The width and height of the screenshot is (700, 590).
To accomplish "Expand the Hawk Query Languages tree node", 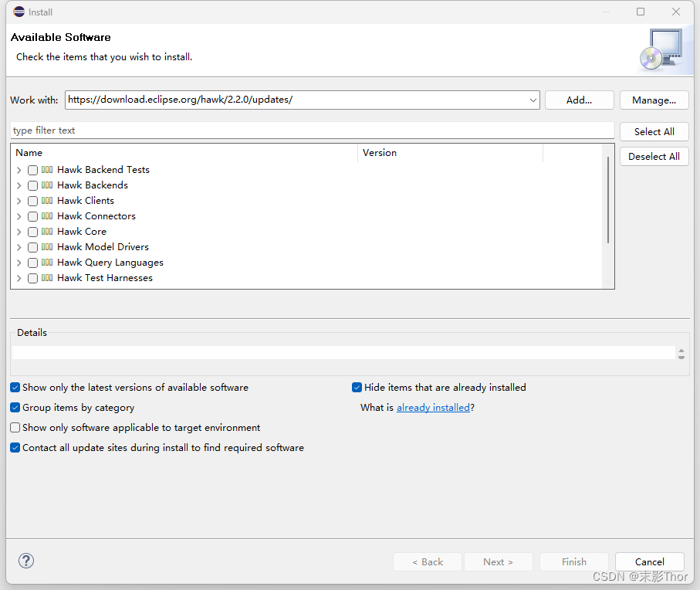I will coord(19,263).
